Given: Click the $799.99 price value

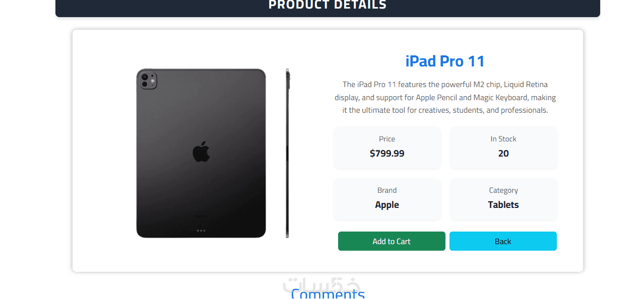Looking at the screenshot, I should coord(387,154).
